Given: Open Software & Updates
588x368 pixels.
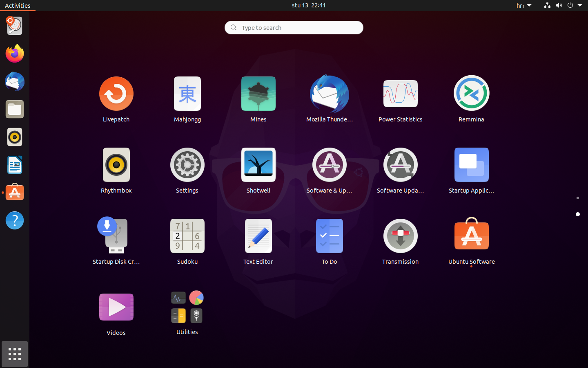Looking at the screenshot, I should pos(330,170).
